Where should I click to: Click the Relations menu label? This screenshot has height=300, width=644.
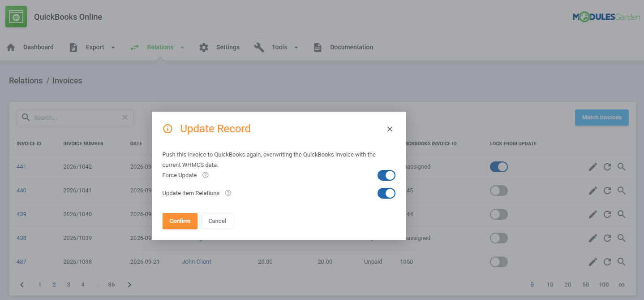[160, 47]
